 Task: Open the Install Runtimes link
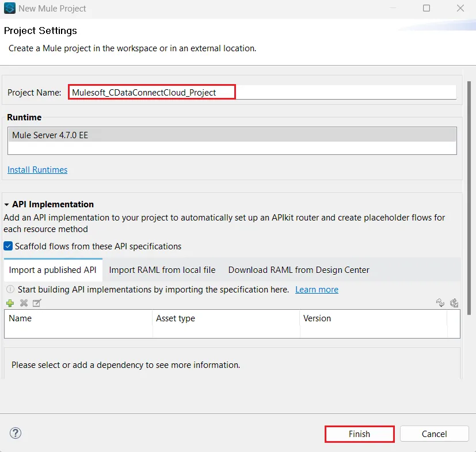[x=37, y=169]
